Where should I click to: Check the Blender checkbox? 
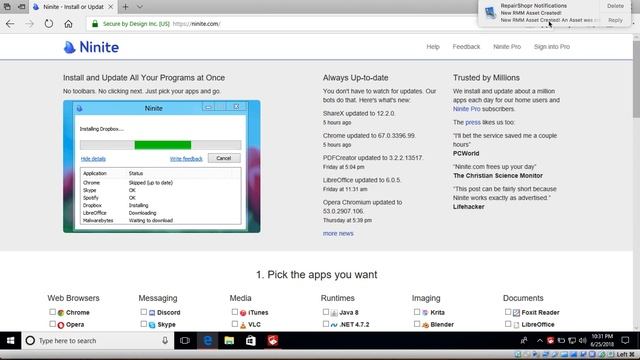coord(417,324)
